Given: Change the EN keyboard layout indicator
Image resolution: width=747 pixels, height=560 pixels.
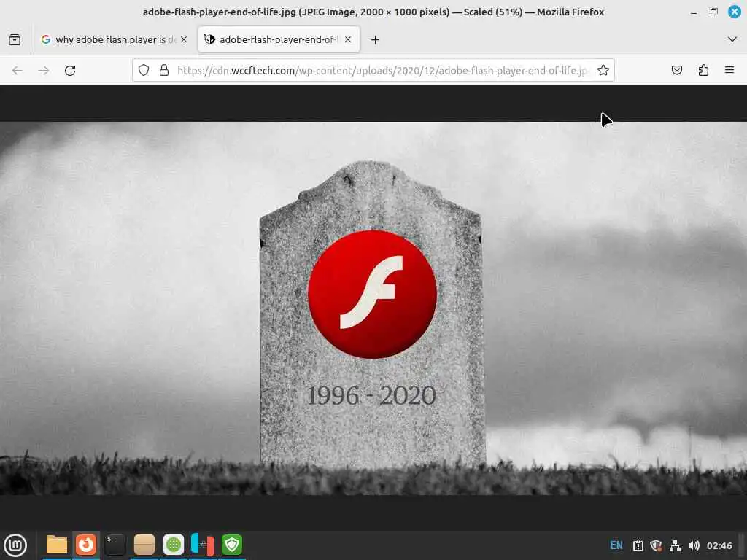Looking at the screenshot, I should (x=616, y=545).
